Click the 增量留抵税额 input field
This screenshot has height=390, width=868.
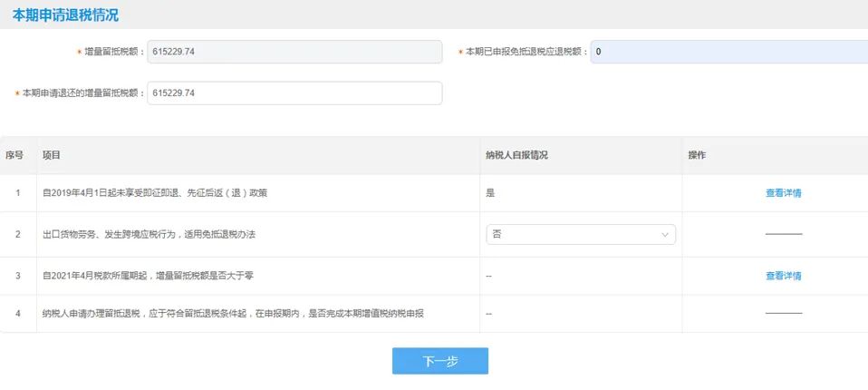click(294, 52)
